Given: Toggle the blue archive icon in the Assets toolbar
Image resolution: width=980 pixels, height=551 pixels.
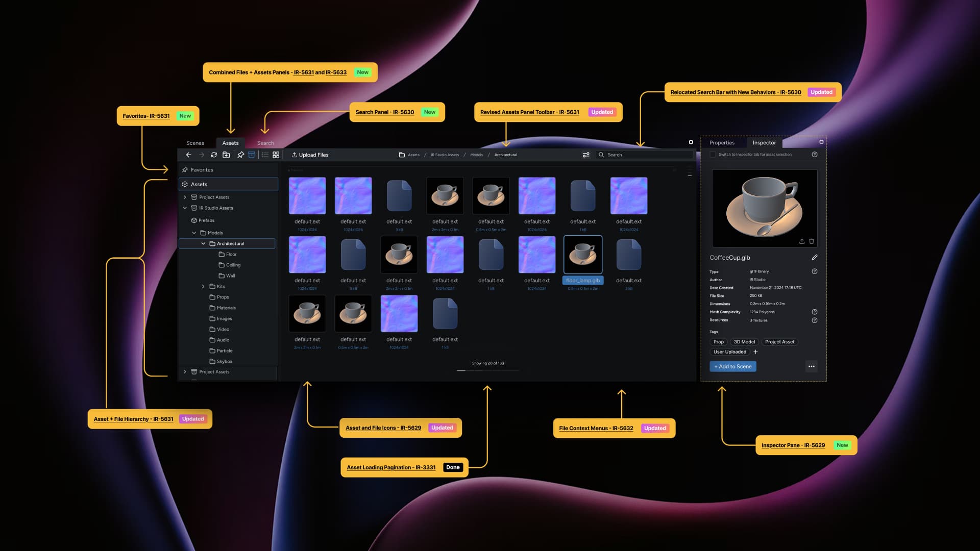Looking at the screenshot, I should coord(251,155).
